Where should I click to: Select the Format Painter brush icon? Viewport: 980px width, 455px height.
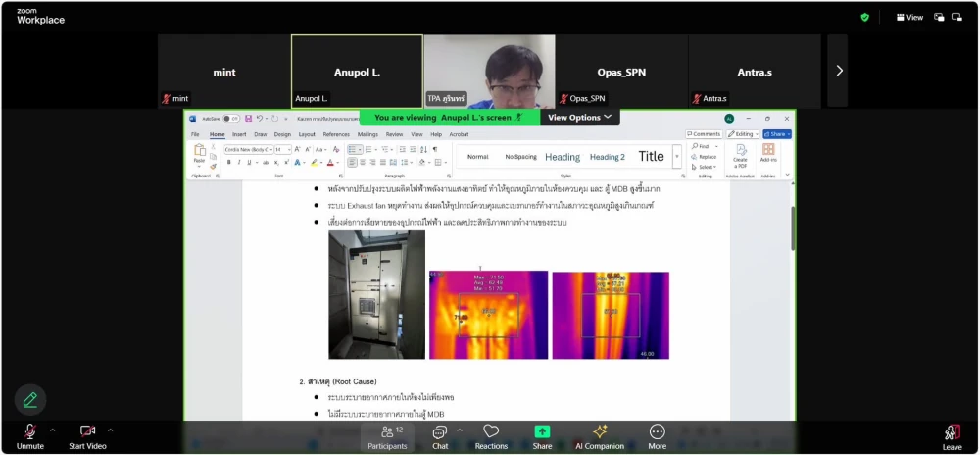(x=213, y=167)
